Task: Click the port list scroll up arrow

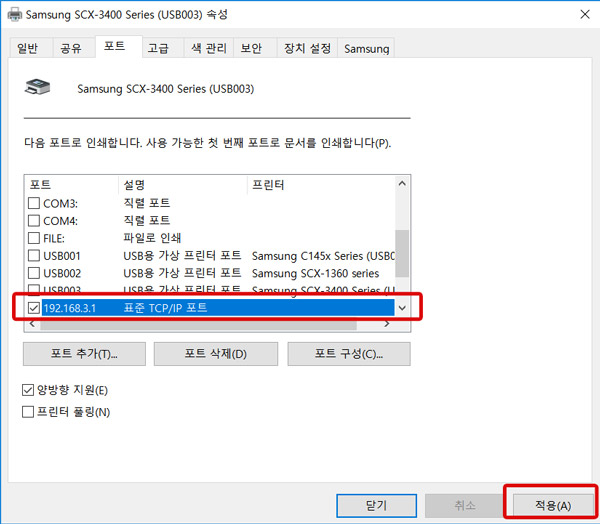Action: click(402, 184)
